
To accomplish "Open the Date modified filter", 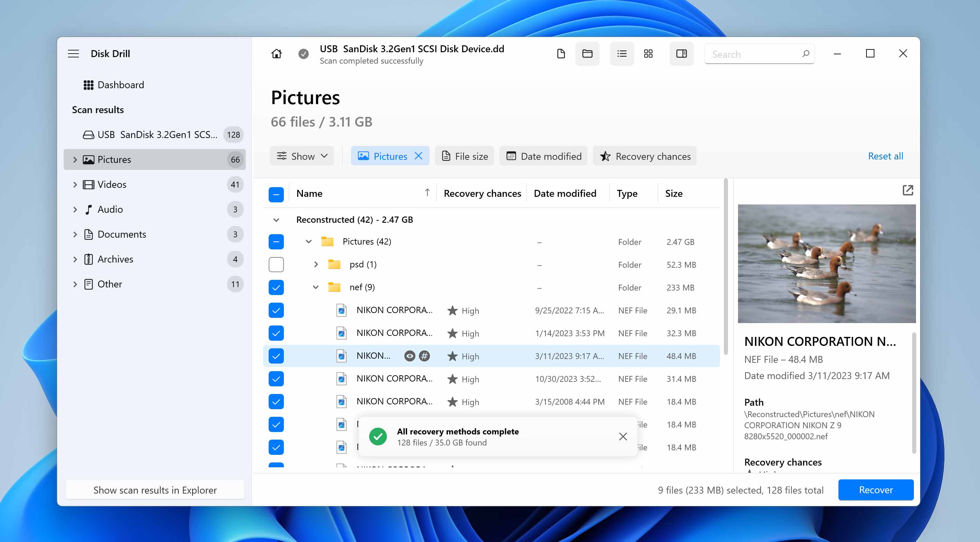I will [543, 156].
